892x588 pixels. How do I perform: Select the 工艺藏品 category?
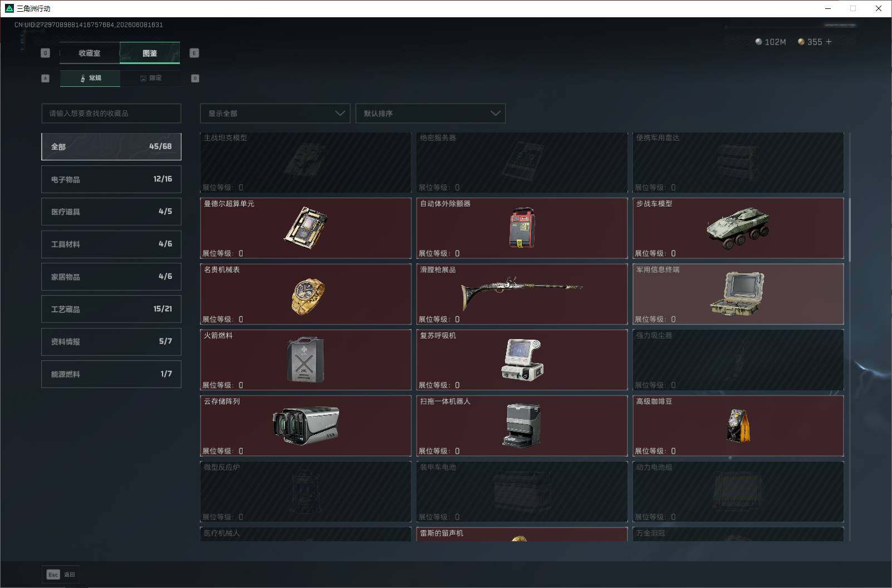pos(111,309)
